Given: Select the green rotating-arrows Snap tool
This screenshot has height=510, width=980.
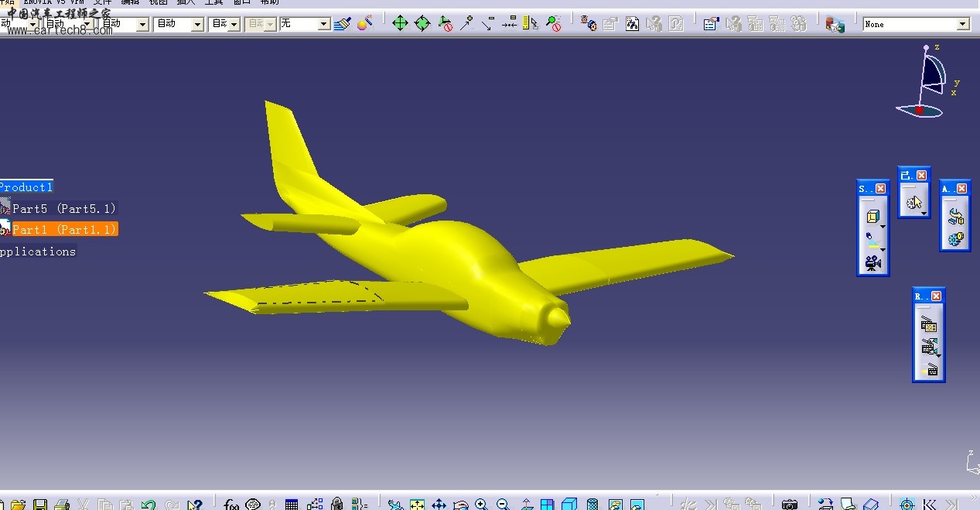Looking at the screenshot, I should 422,24.
